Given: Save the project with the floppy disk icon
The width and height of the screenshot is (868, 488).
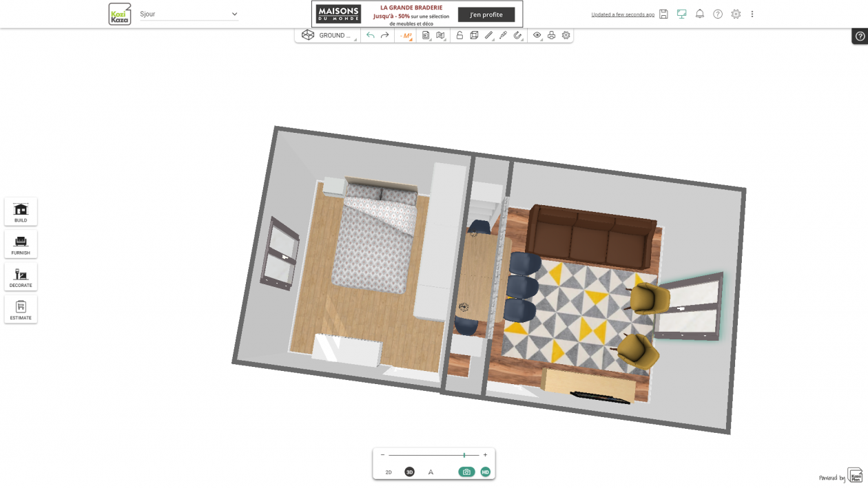Looking at the screenshot, I should tap(663, 14).
